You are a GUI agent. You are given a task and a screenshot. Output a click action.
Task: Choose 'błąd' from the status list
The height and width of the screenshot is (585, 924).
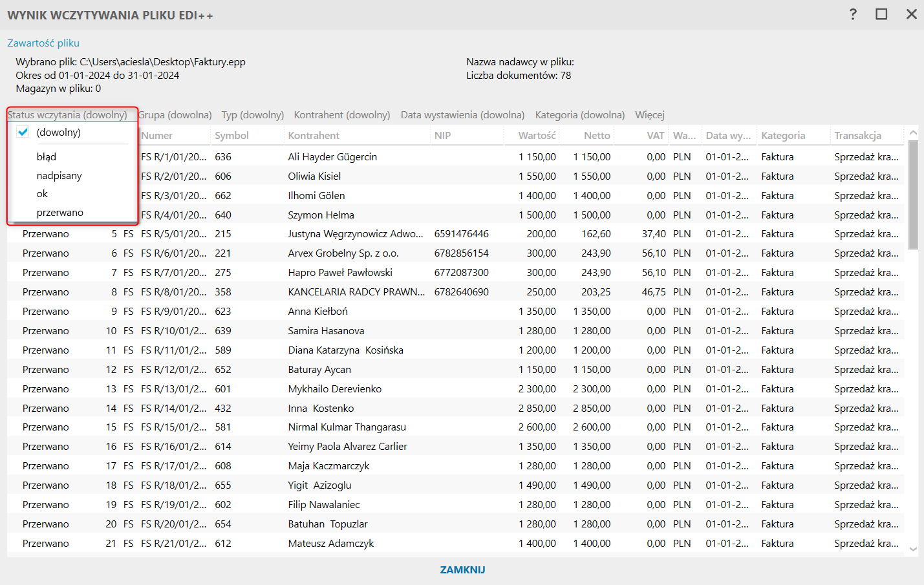[x=47, y=157]
